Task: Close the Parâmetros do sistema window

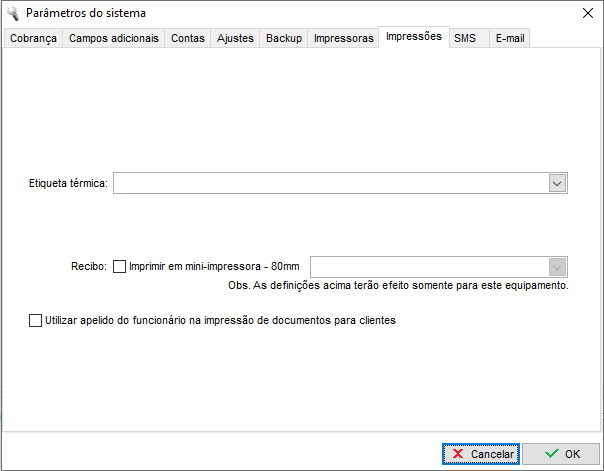Action: pyautogui.click(x=586, y=13)
